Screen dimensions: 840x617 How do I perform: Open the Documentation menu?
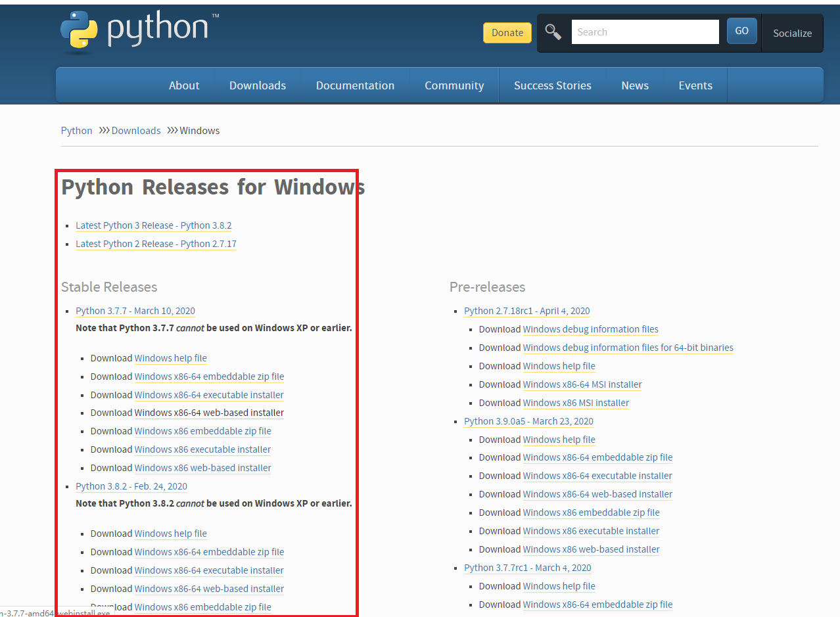[355, 85]
